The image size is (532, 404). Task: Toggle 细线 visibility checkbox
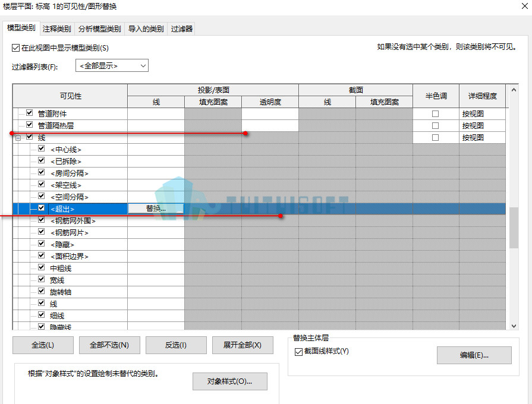pos(42,314)
